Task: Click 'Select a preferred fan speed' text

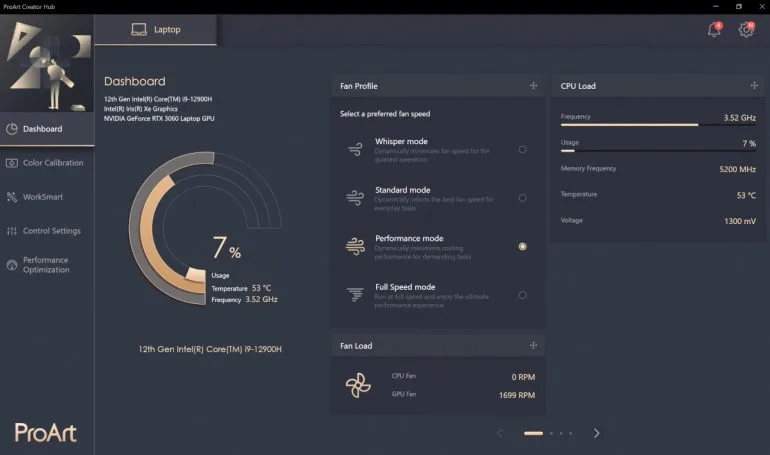Action: pyautogui.click(x=385, y=114)
